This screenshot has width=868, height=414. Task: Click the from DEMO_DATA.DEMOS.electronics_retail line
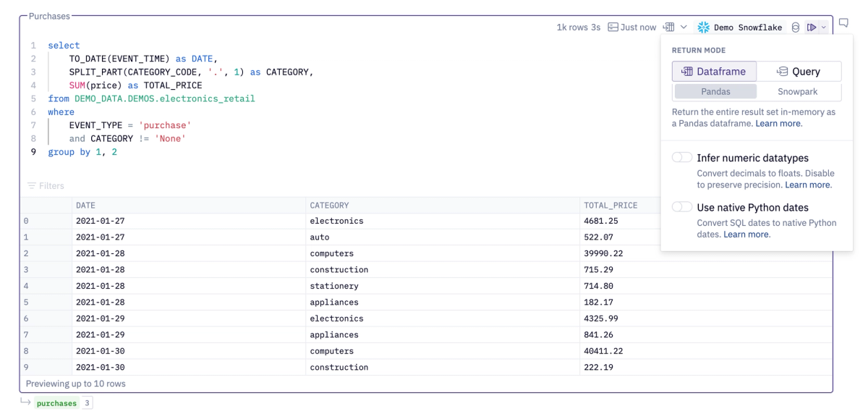coord(151,98)
